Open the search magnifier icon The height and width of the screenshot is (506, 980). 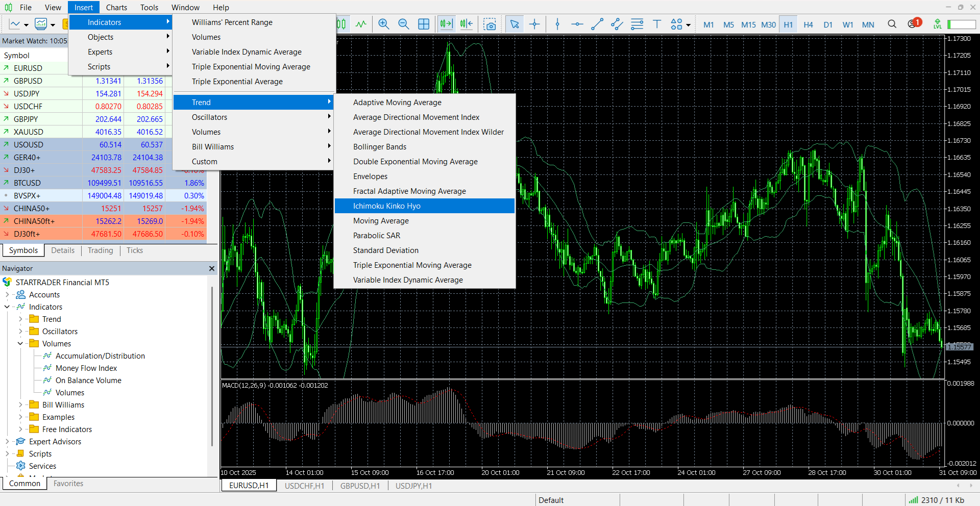[892, 24]
